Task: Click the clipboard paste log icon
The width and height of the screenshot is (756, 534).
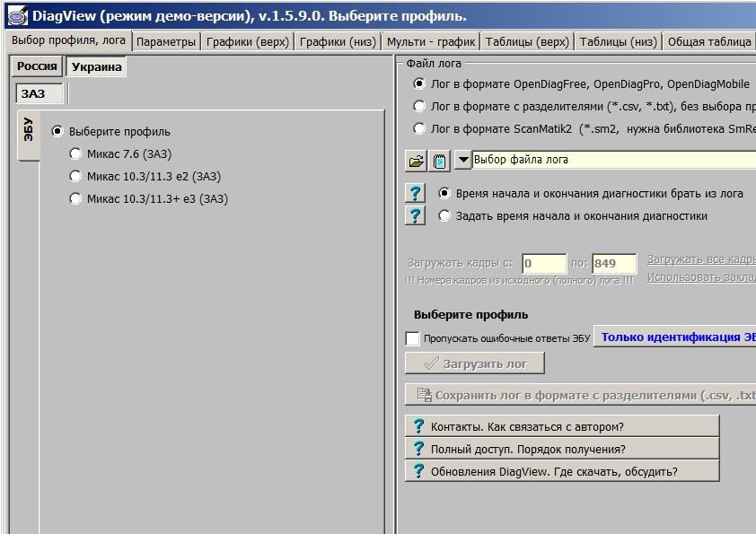Action: tap(439, 161)
